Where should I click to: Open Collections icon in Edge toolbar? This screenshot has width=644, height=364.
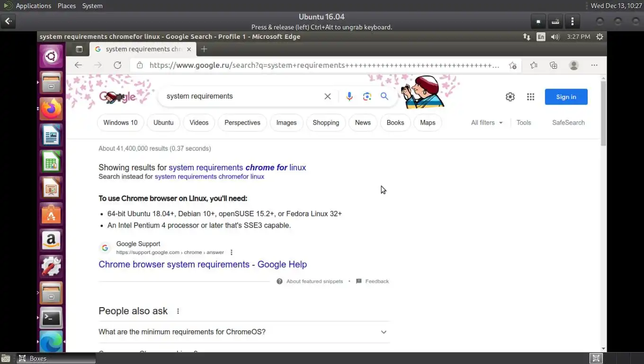[554, 65]
